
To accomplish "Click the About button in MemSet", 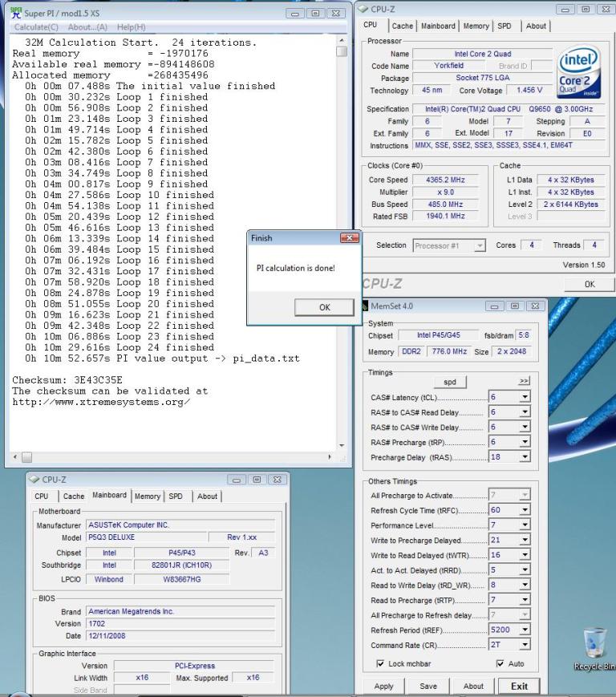I will coord(473,687).
